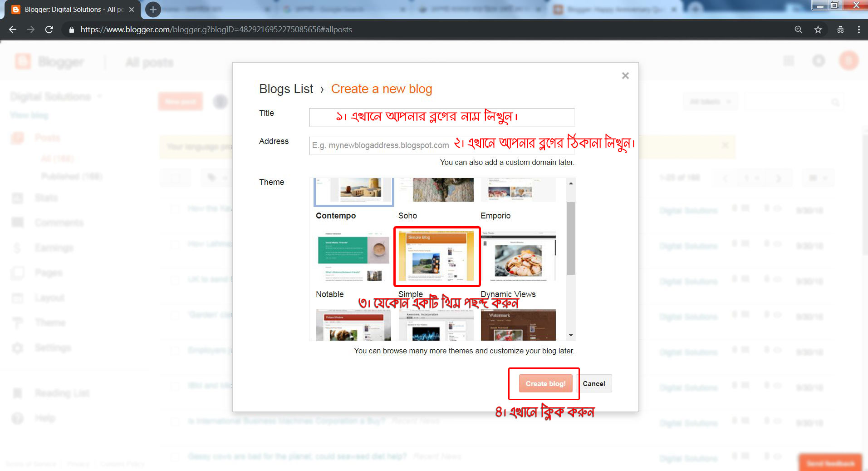The image size is (868, 471).
Task: Choose the Notable theme thumbnail
Action: [353, 257]
